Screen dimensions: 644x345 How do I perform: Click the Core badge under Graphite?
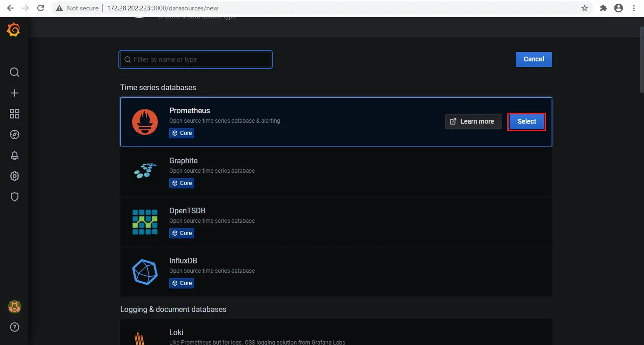click(182, 183)
